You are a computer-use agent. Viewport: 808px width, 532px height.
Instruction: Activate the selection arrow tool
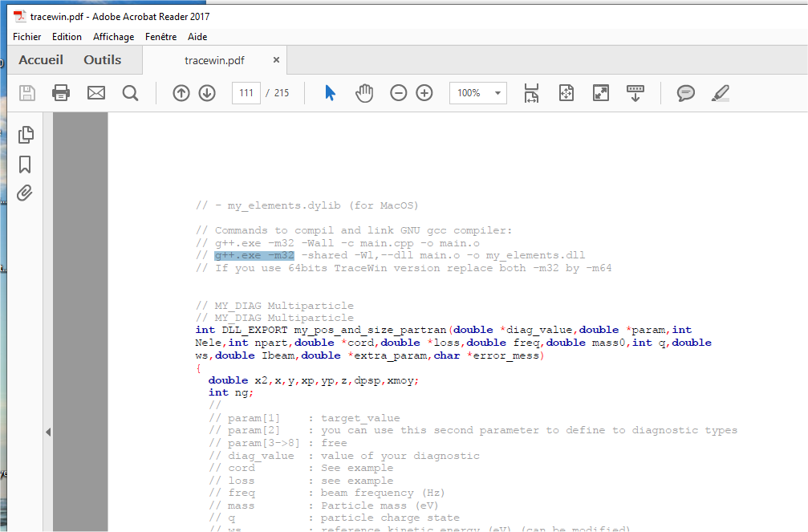(329, 92)
